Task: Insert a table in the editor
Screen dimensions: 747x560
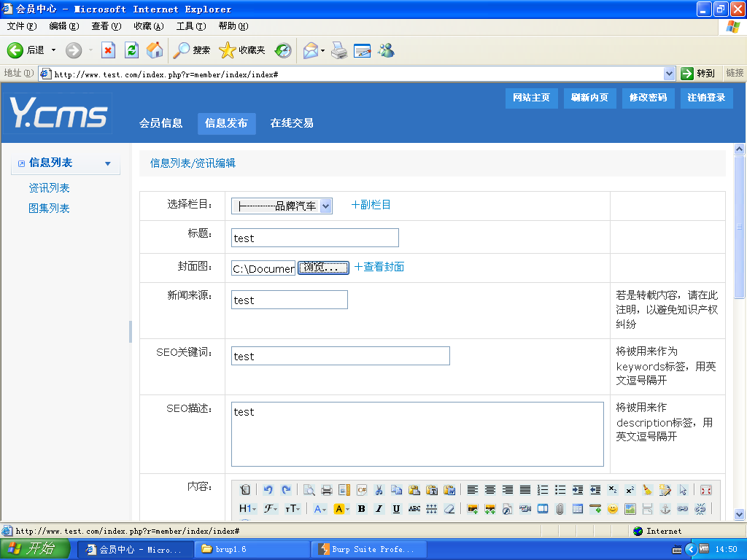Action: tap(578, 508)
